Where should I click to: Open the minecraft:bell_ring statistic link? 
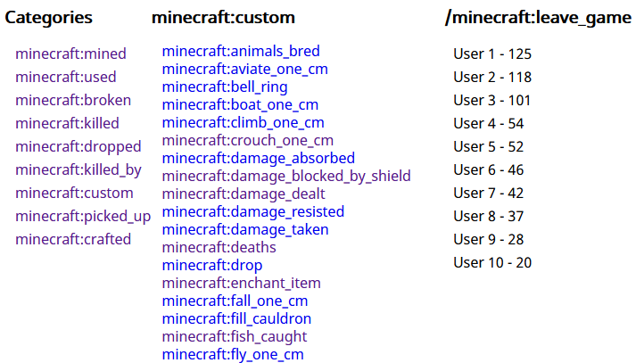coord(225,87)
